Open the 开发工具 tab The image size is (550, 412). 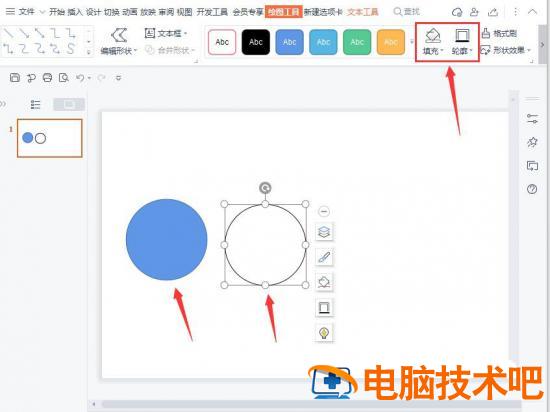(x=212, y=12)
